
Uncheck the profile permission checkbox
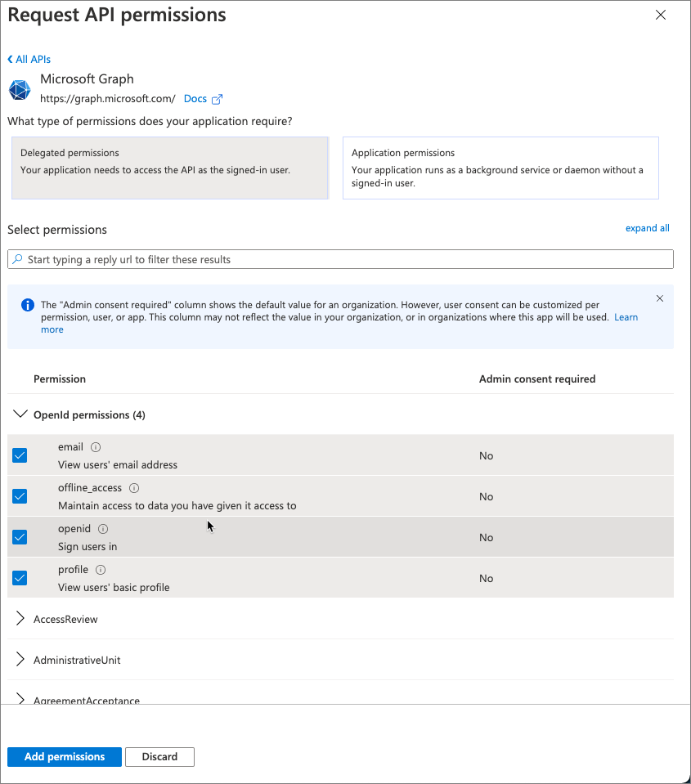click(20, 579)
